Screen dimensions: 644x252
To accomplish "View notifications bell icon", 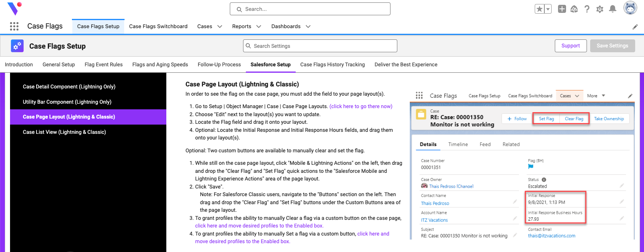I will [613, 9].
